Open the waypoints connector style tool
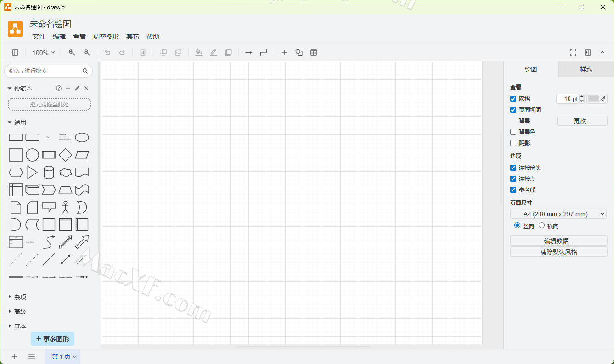The image size is (614, 364). (264, 52)
